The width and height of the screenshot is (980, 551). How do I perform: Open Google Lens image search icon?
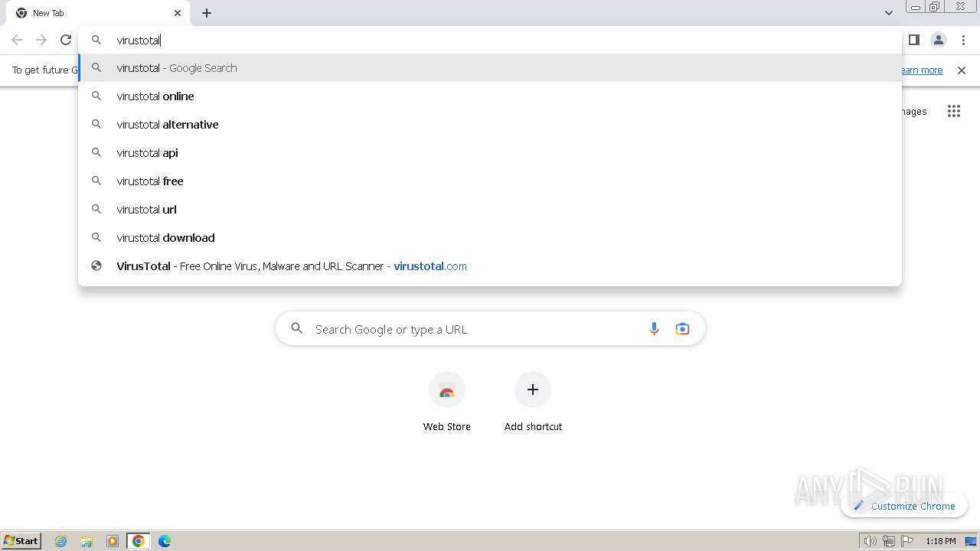tap(682, 329)
